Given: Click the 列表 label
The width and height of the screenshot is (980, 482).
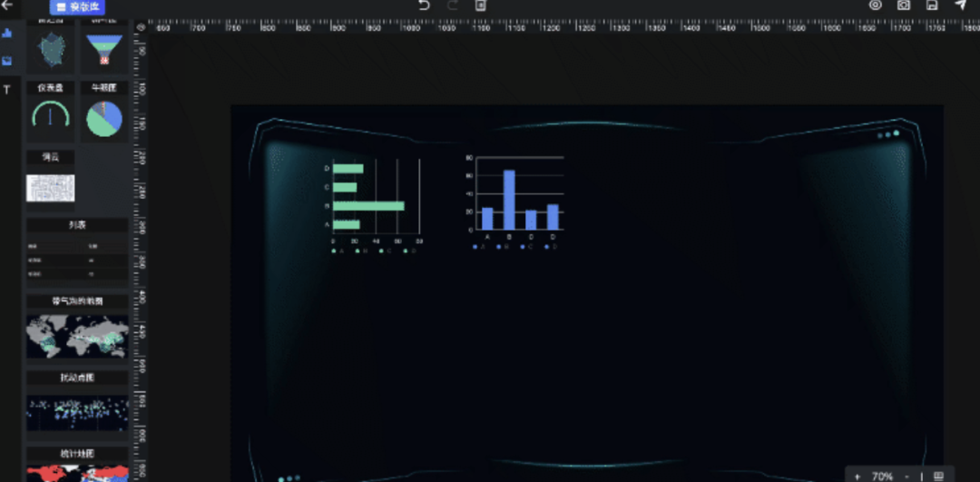Looking at the screenshot, I should click(x=77, y=225).
